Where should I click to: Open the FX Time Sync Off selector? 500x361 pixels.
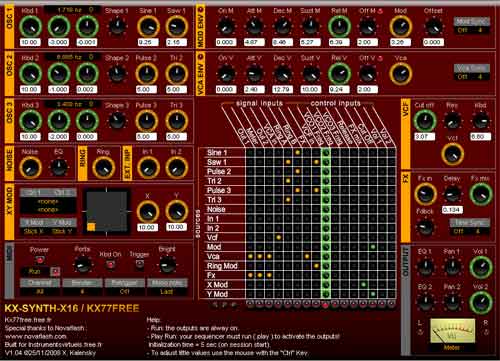click(x=470, y=231)
